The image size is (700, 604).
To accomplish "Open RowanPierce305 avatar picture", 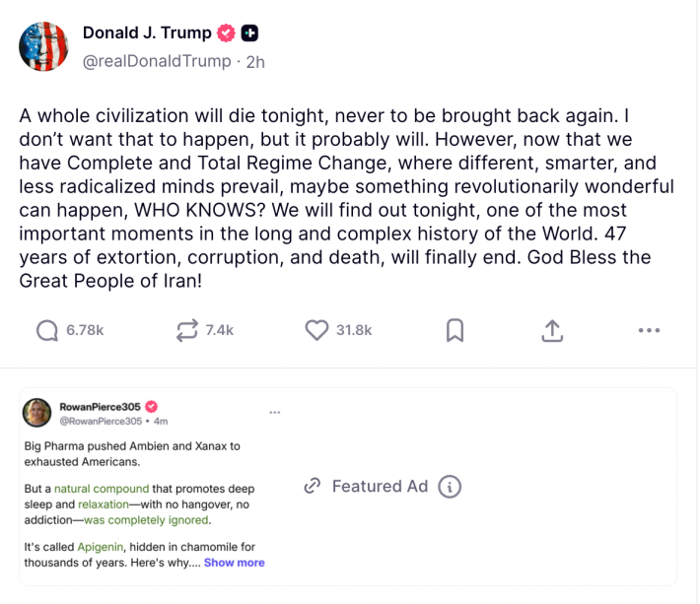I will pyautogui.click(x=37, y=413).
